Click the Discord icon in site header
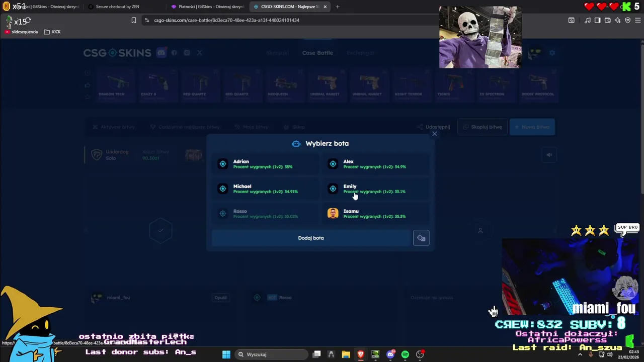644x362 pixels. tap(161, 53)
